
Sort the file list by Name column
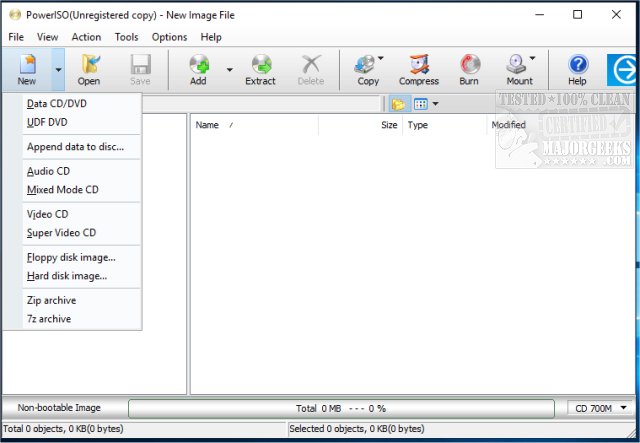tap(208, 125)
